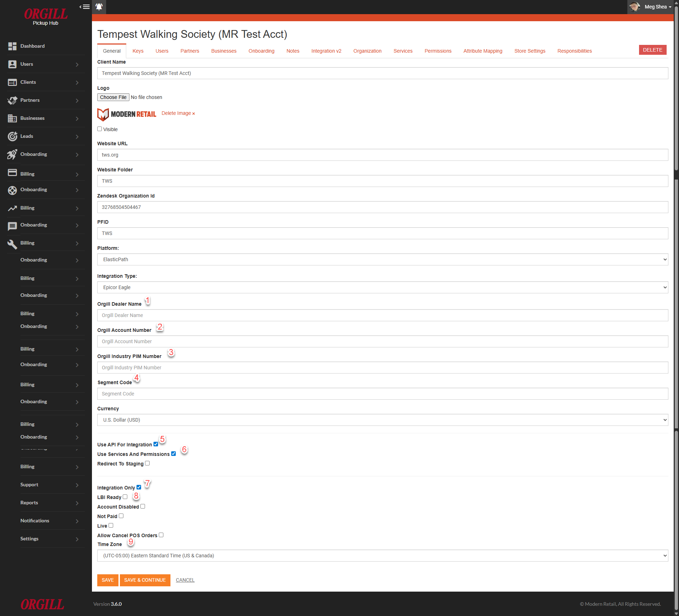This screenshot has height=616, width=679.
Task: Open the Store Settings tab
Action: point(530,51)
